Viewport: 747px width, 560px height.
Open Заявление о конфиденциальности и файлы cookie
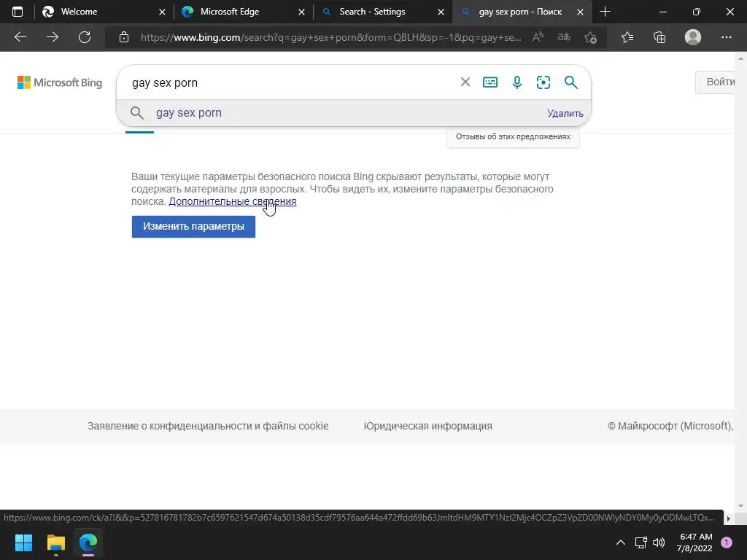[208, 426]
